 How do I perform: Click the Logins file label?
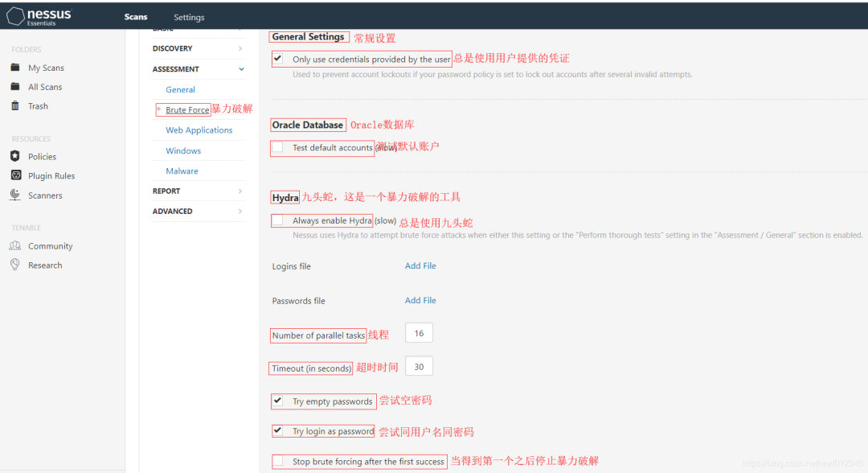291,266
